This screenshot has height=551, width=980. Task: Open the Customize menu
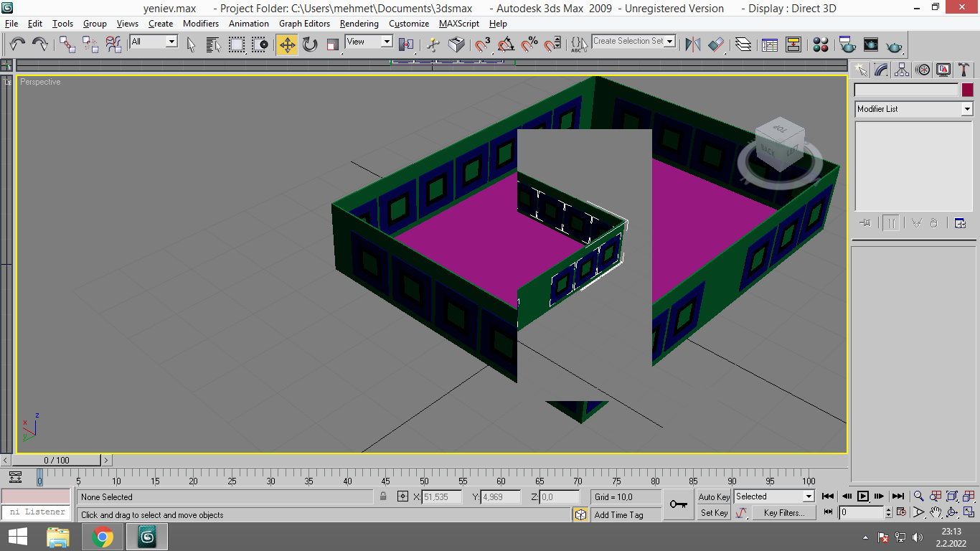[409, 24]
